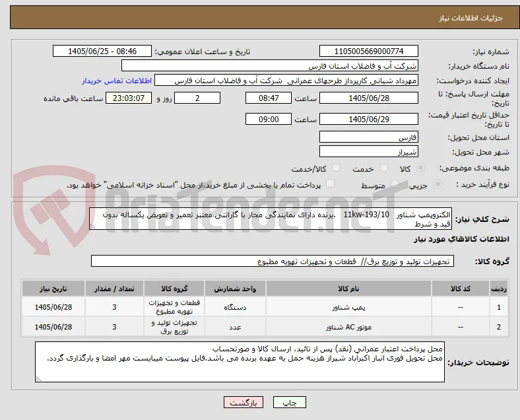Click the response deadline date 1405/06/28 field
Viewport: 520px width, 420px height.
point(369,98)
